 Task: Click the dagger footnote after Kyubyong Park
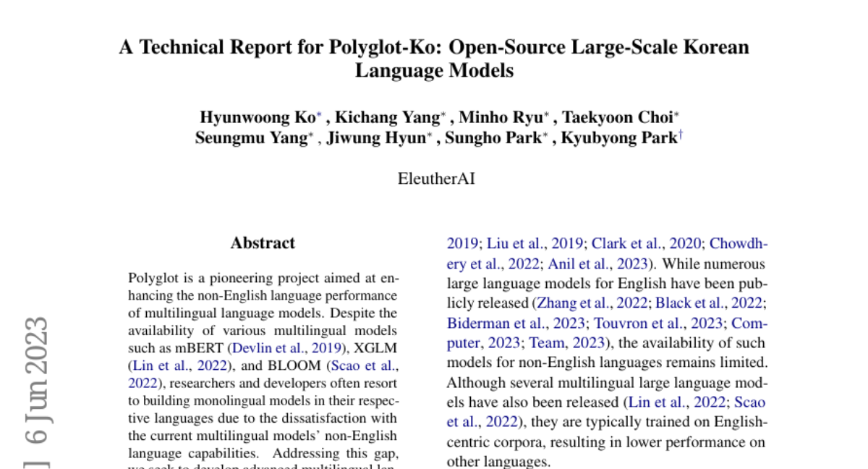point(680,135)
